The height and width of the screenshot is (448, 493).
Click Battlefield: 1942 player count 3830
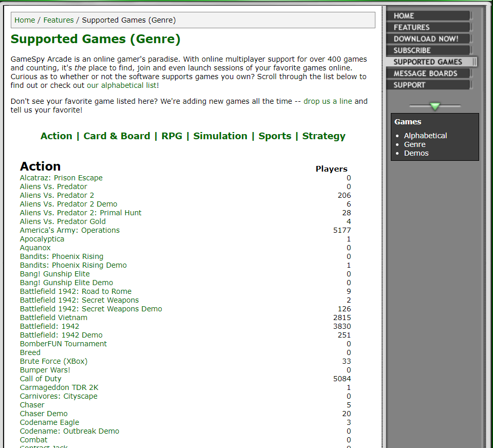342,327
